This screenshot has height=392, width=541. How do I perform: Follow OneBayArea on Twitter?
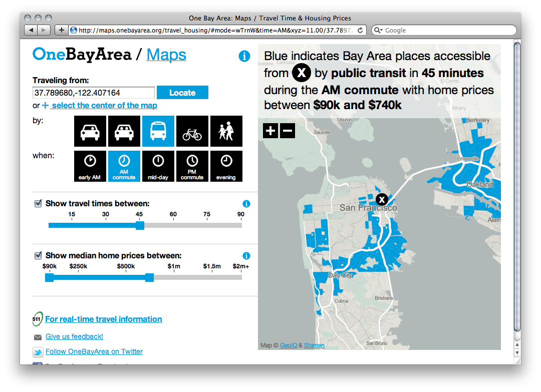tap(94, 352)
